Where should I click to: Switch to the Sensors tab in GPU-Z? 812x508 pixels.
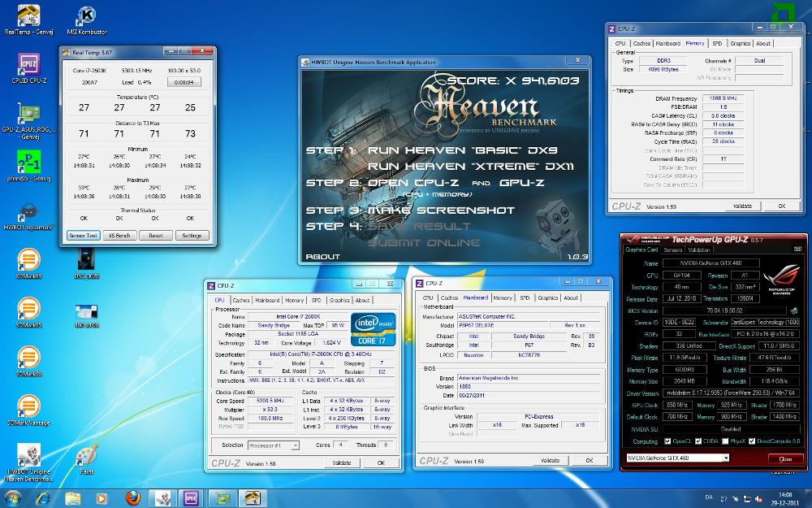(672, 250)
